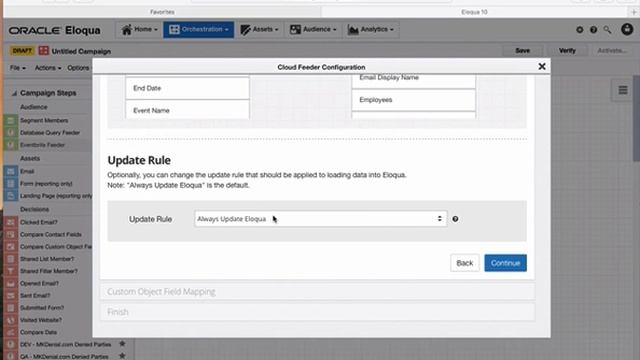This screenshot has width=640, height=360.
Task: Click the Database Query Feeder icon
Action: click(x=11, y=133)
